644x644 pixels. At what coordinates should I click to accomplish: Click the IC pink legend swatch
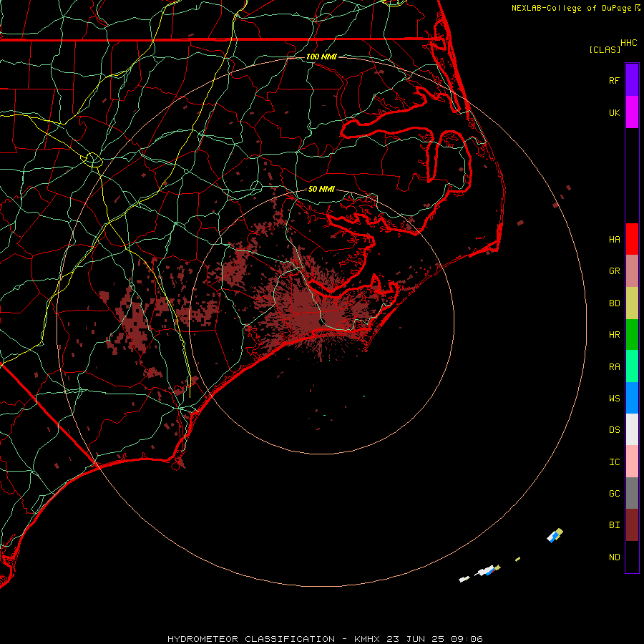point(632,462)
